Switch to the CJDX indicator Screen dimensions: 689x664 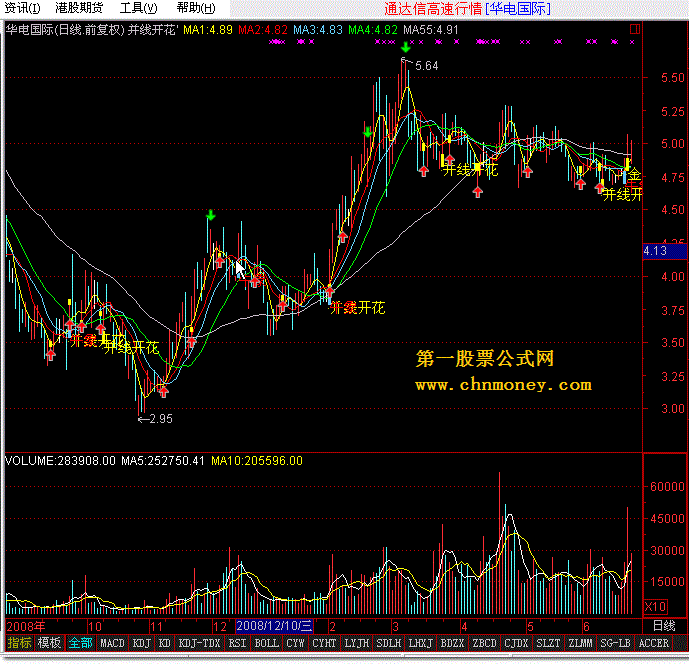(x=516, y=643)
